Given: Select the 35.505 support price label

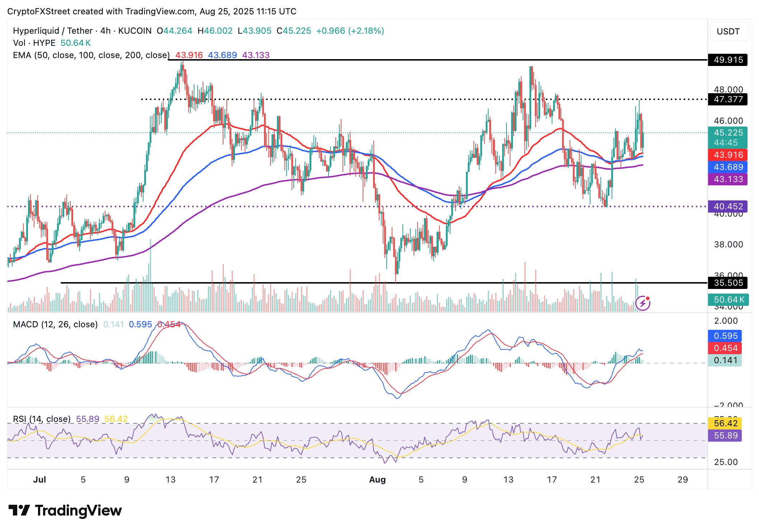Looking at the screenshot, I should click(x=728, y=283).
